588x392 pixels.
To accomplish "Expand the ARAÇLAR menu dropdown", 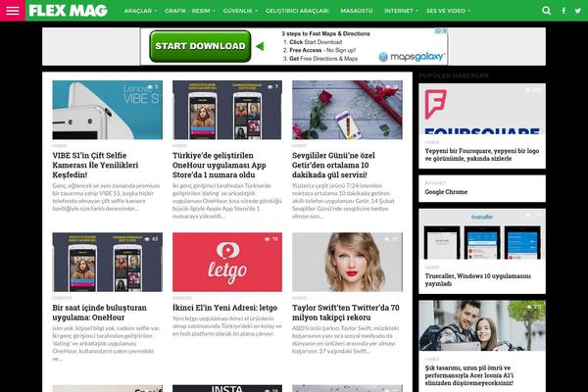I will (x=140, y=11).
